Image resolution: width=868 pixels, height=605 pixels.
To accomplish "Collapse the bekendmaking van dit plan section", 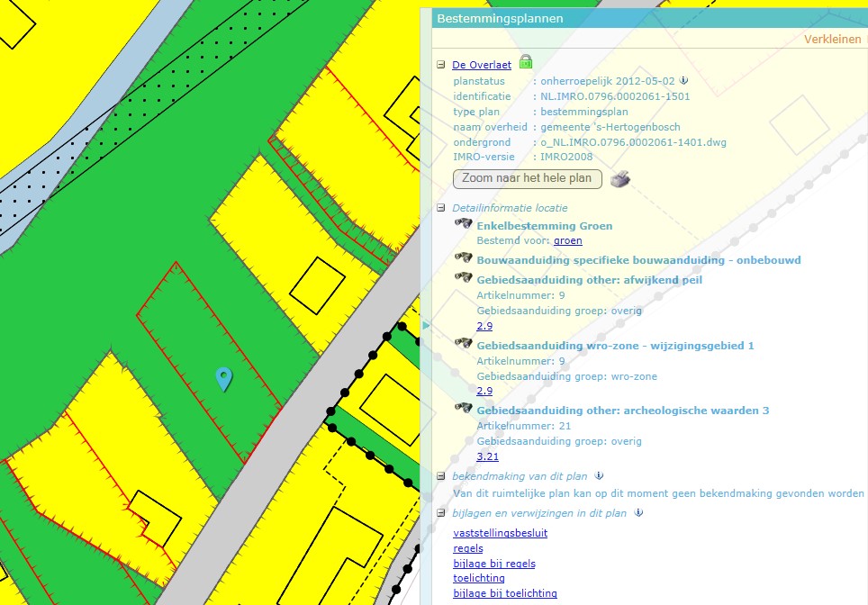I will [440, 476].
